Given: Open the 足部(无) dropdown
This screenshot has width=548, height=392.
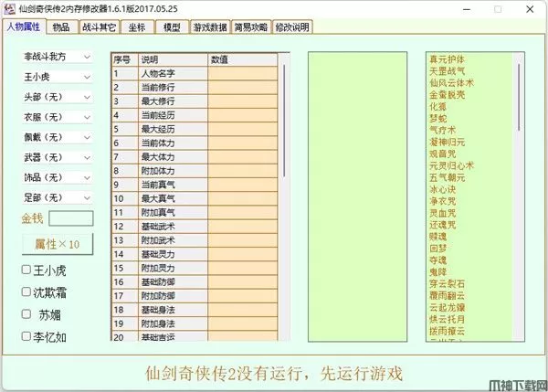Looking at the screenshot, I should click(58, 198).
